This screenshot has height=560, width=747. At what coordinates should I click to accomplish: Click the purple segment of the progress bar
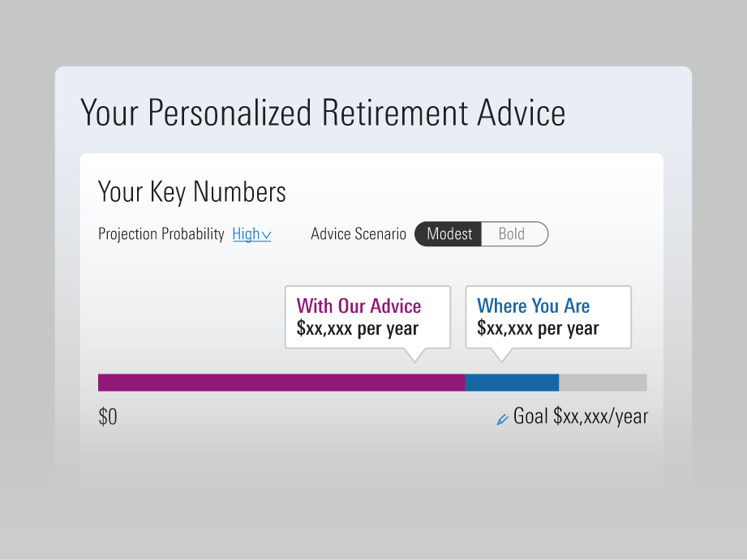point(281,383)
